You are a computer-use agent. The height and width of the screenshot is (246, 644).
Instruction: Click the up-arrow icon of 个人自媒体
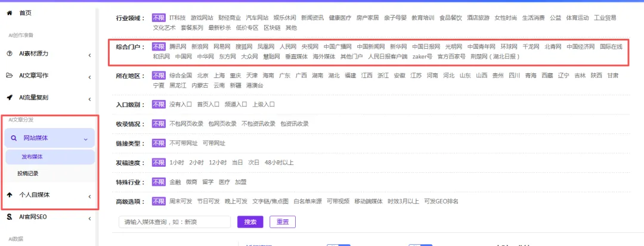coord(10,195)
